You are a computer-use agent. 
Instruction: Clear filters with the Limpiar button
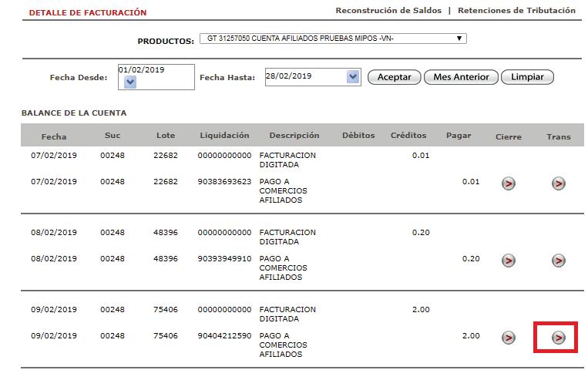tap(527, 77)
